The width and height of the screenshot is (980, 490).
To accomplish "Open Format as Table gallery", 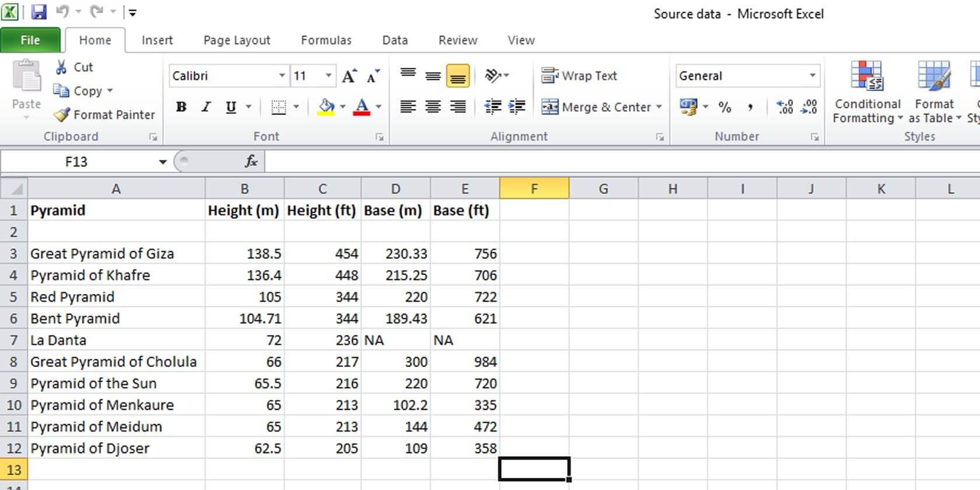I will (x=935, y=92).
